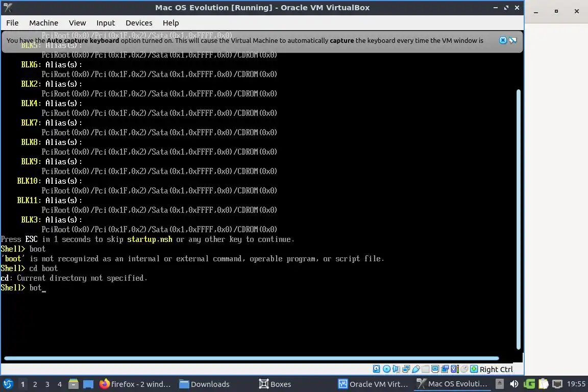
Task: Open the USB devices indicator
Action: pyautogui.click(x=415, y=369)
